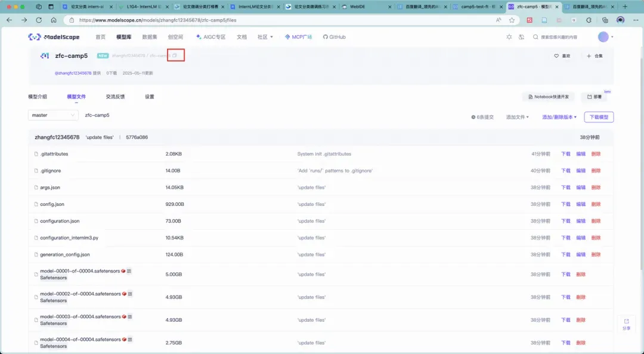Click the file icon beside .gitattributes
The image size is (644, 354).
[x=36, y=154]
